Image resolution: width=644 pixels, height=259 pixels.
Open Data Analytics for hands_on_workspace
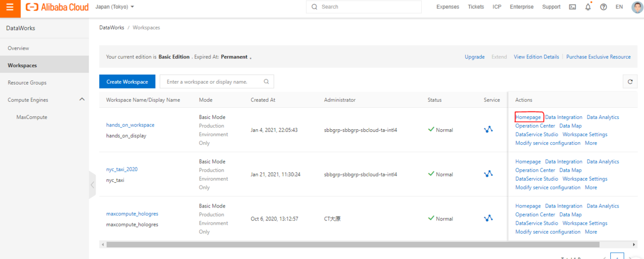click(603, 117)
